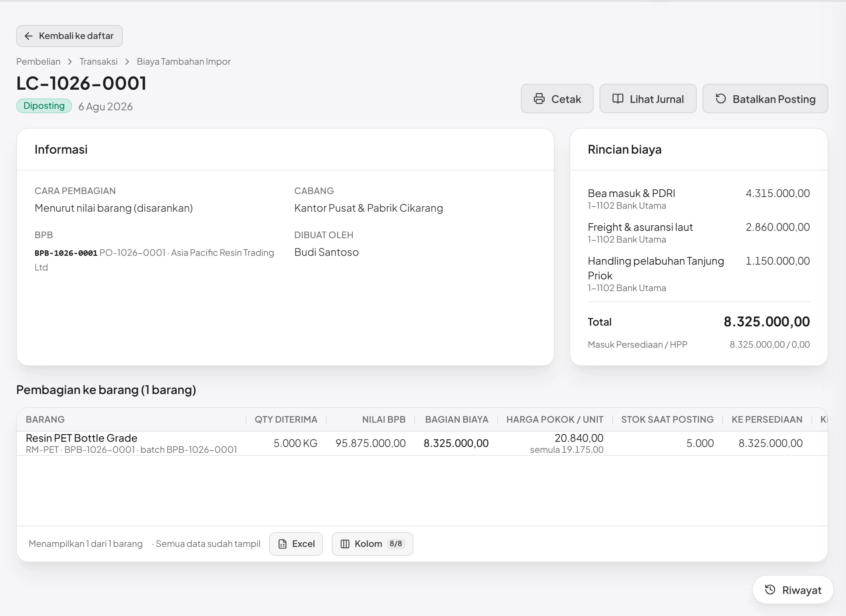This screenshot has height=616, width=846.
Task: Click the Kembali ke daftar label
Action: (x=76, y=36)
